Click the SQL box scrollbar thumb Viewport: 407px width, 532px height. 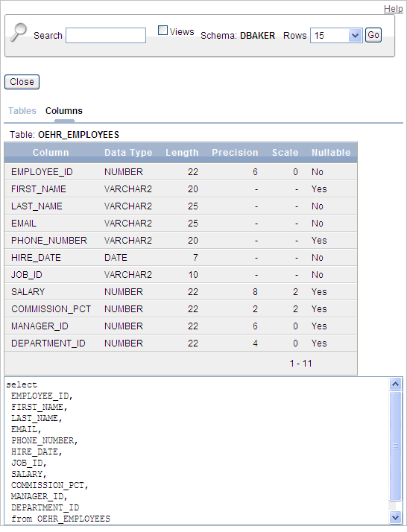[396, 446]
